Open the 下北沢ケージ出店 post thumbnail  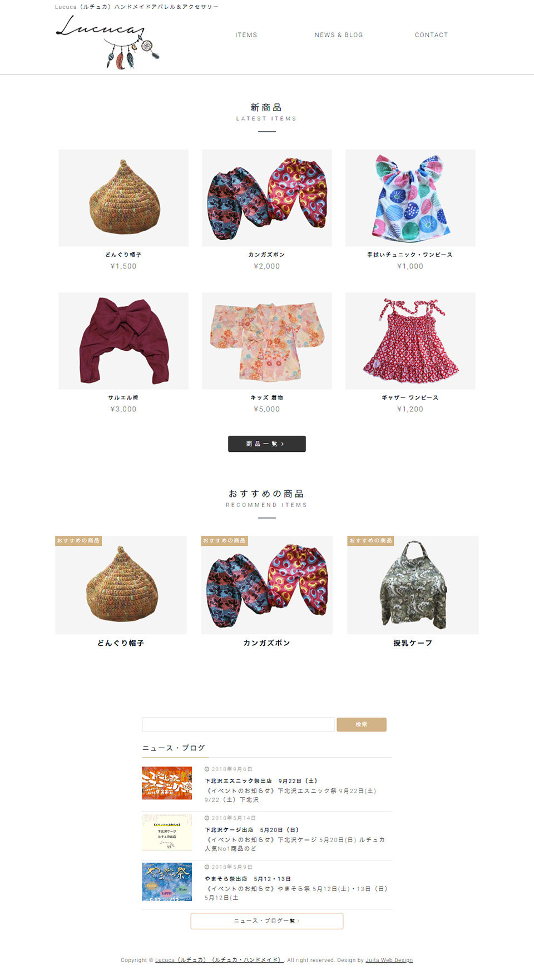click(167, 832)
